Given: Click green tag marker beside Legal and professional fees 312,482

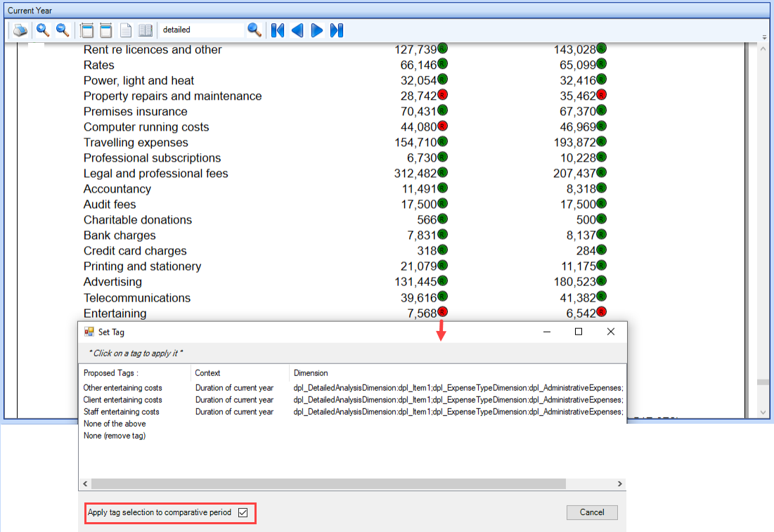Looking at the screenshot, I should (442, 171).
